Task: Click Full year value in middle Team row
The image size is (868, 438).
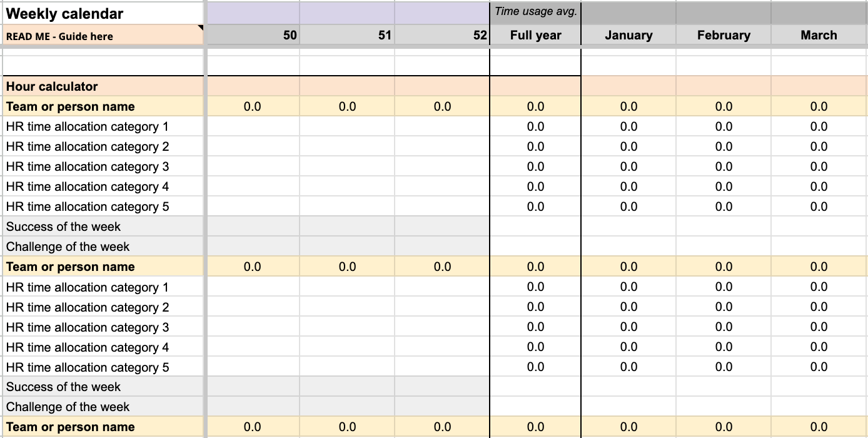Action: (535, 267)
